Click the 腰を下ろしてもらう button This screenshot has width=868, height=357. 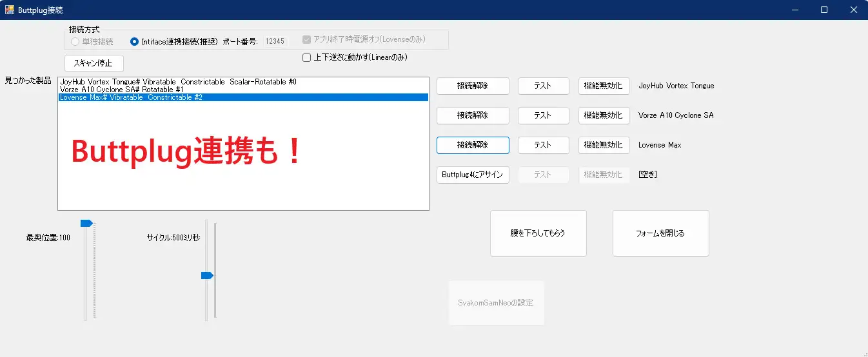pyautogui.click(x=538, y=233)
